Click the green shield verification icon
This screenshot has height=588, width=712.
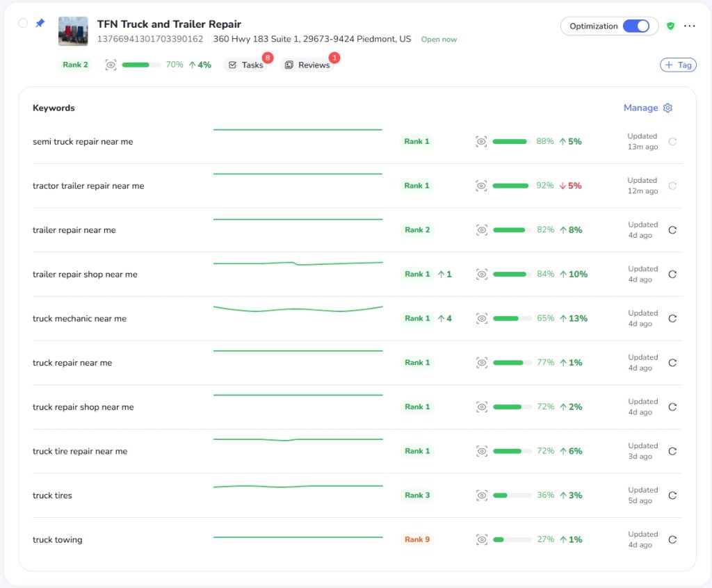[670, 26]
